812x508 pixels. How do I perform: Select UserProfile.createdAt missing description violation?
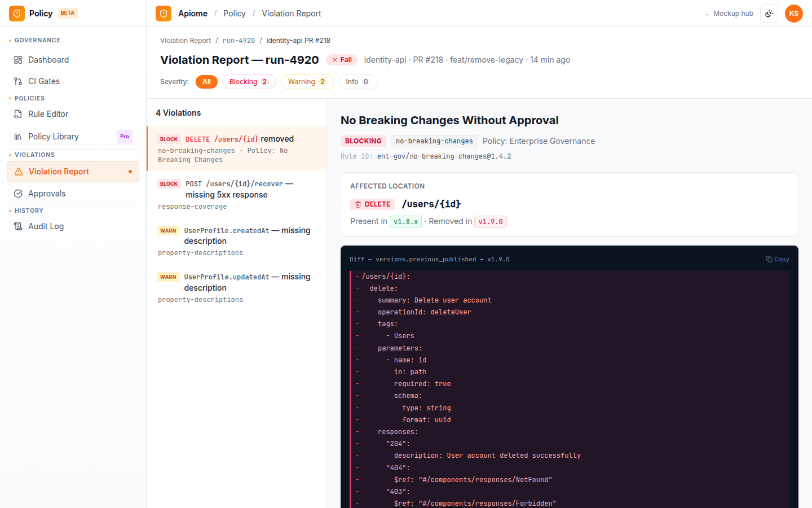[x=237, y=241]
